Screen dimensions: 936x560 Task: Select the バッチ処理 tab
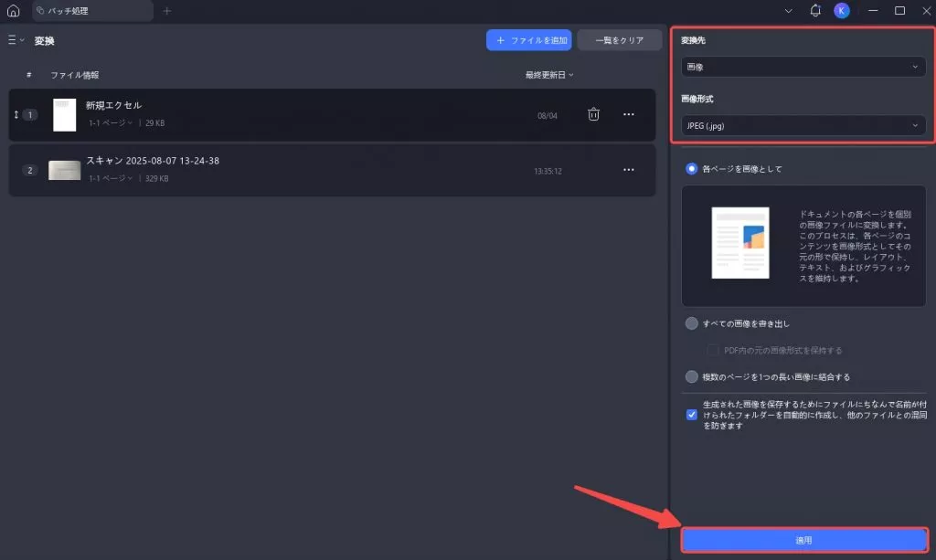[x=92, y=11]
